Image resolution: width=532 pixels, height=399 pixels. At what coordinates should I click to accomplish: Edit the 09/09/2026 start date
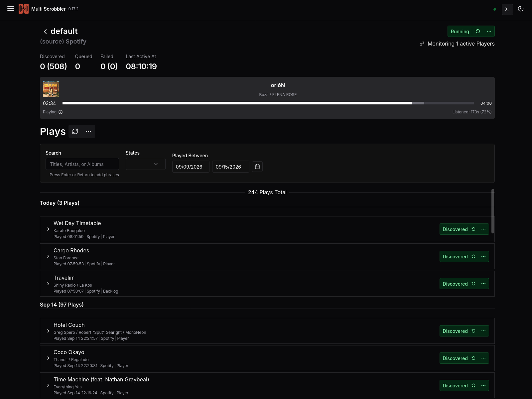(191, 167)
